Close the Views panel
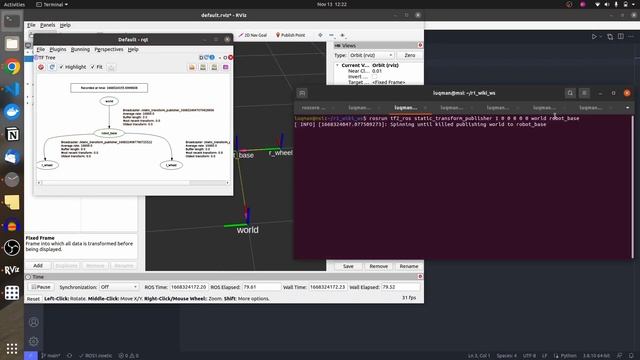640x360 pixels. (x=420, y=45)
